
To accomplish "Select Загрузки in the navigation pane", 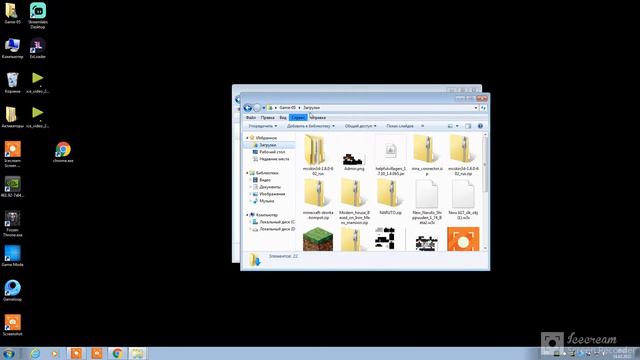I will click(x=268, y=145).
